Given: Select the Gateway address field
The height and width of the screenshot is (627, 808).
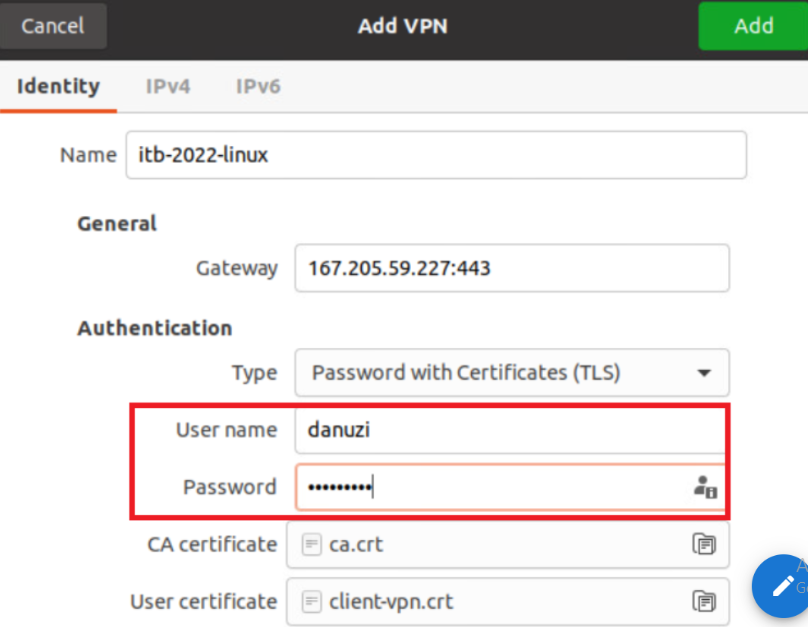Looking at the screenshot, I should tap(512, 268).
